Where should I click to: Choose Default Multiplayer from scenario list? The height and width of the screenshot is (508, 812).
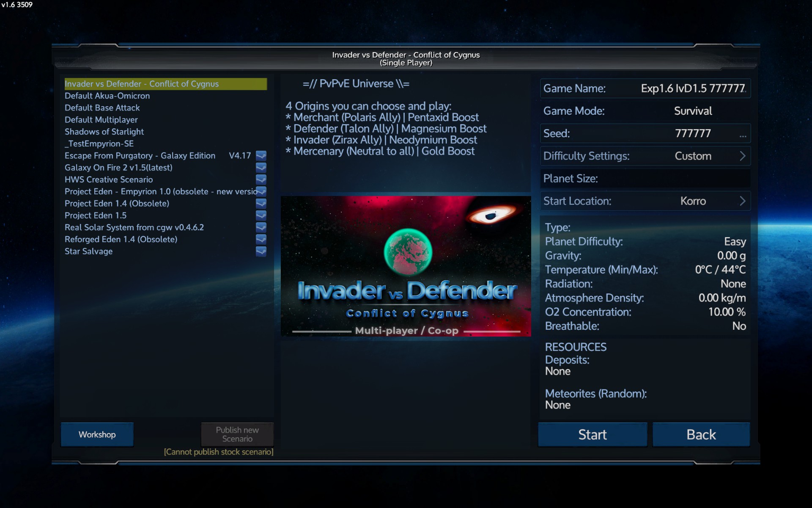(x=101, y=120)
